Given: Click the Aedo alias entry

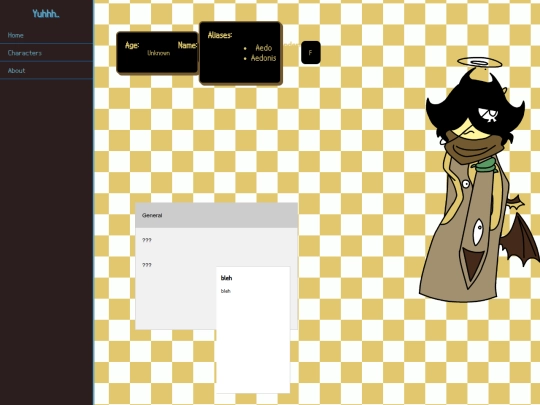Looking at the screenshot, I should [263, 48].
